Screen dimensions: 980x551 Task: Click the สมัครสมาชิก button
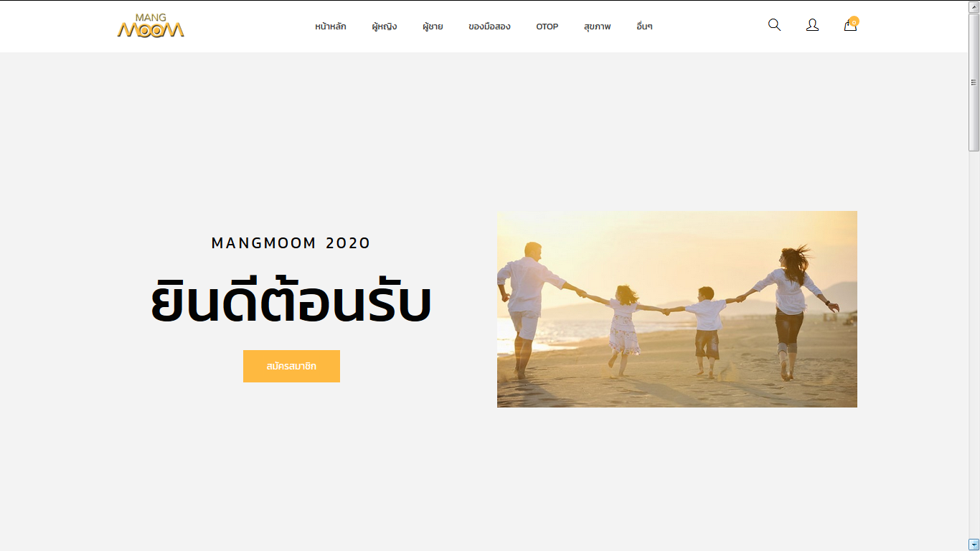tap(291, 366)
